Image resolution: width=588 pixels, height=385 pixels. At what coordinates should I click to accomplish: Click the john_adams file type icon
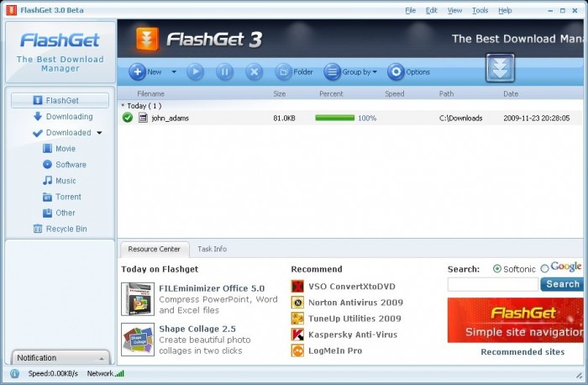pyautogui.click(x=143, y=118)
